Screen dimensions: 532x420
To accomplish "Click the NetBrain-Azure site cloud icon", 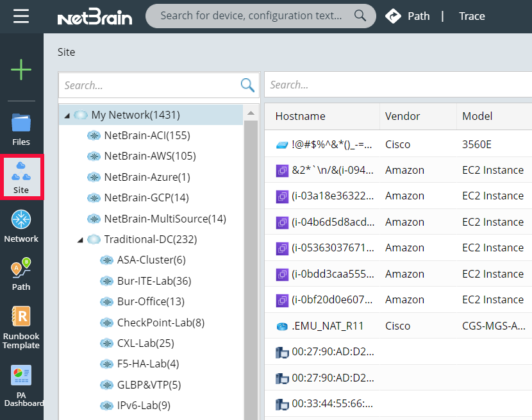I will tap(94, 177).
